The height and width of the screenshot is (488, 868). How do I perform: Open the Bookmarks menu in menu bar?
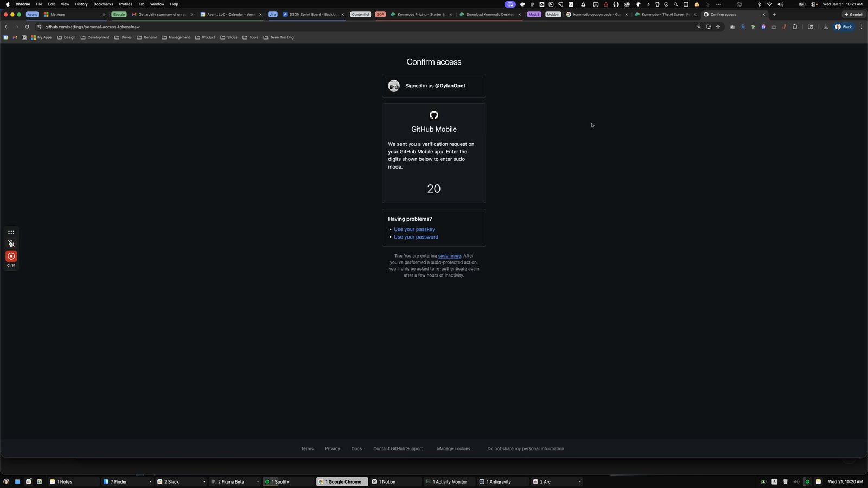(x=103, y=4)
